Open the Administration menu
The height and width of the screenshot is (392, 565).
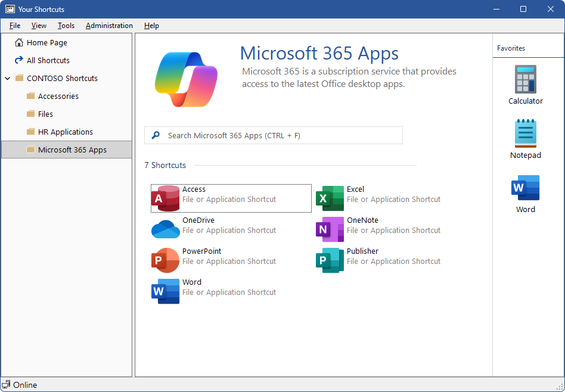click(109, 26)
